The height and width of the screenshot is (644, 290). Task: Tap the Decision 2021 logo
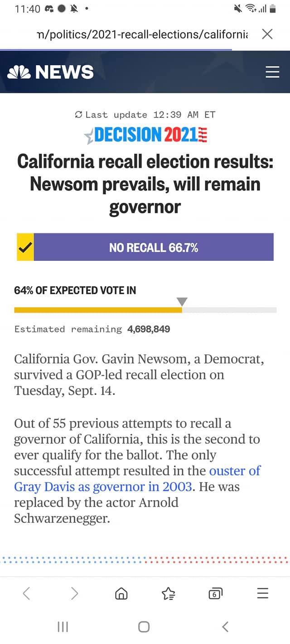tap(146, 135)
